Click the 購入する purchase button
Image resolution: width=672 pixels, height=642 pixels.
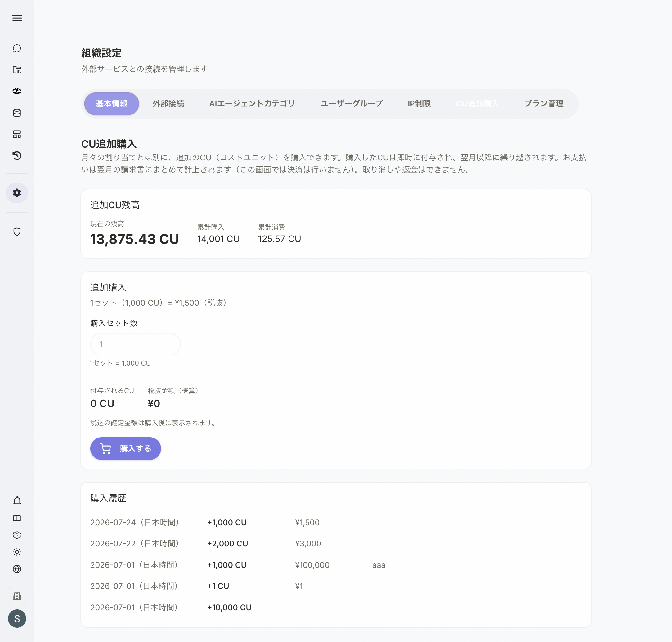coord(126,449)
